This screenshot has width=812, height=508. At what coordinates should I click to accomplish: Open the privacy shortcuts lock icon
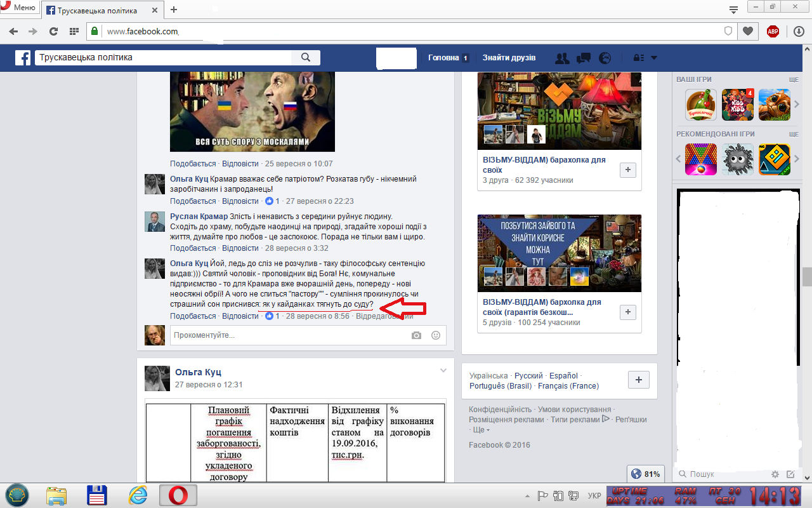click(x=639, y=58)
